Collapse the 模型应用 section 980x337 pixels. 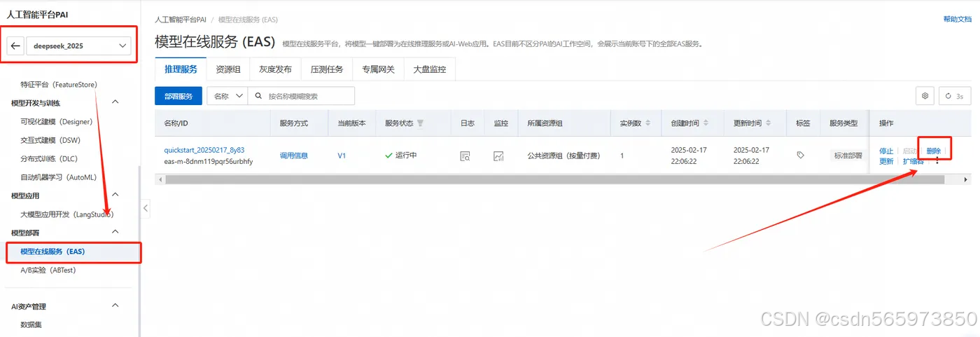point(115,195)
